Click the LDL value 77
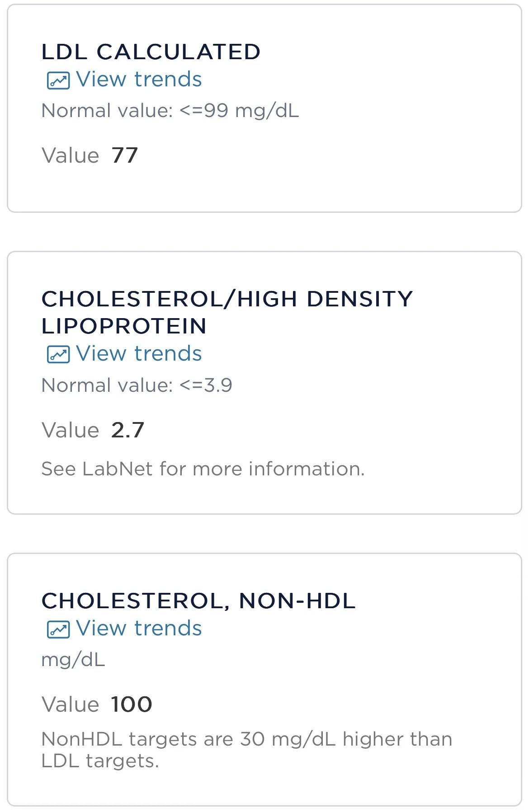Viewport: 529px width, 812px height. pos(124,155)
